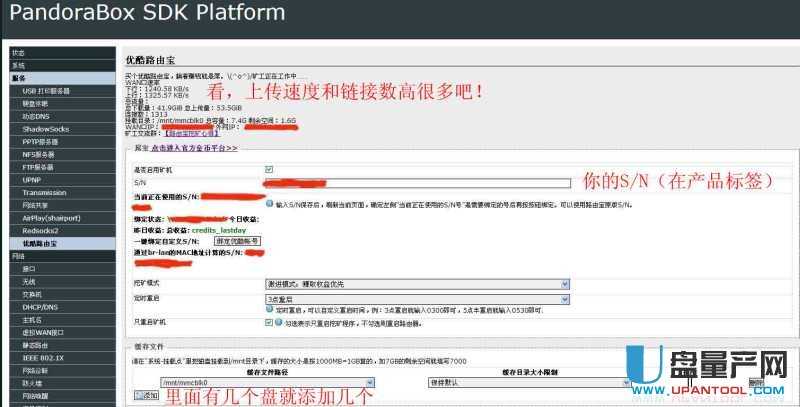This screenshot has height=407, width=800.
Task: Open the 服务 services menu
Action: [62, 79]
